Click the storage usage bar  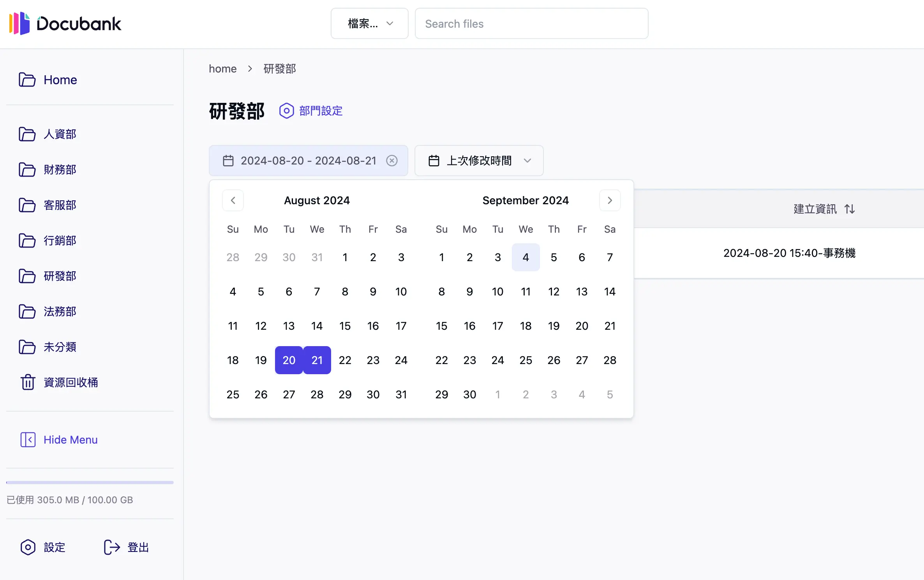[90, 482]
